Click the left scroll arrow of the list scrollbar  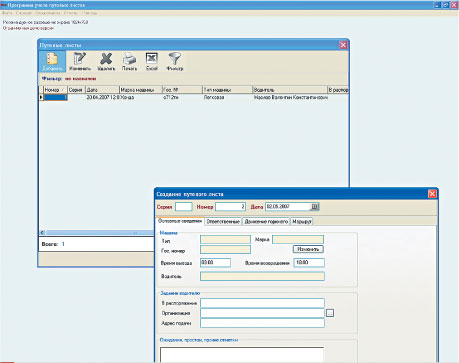(42, 233)
